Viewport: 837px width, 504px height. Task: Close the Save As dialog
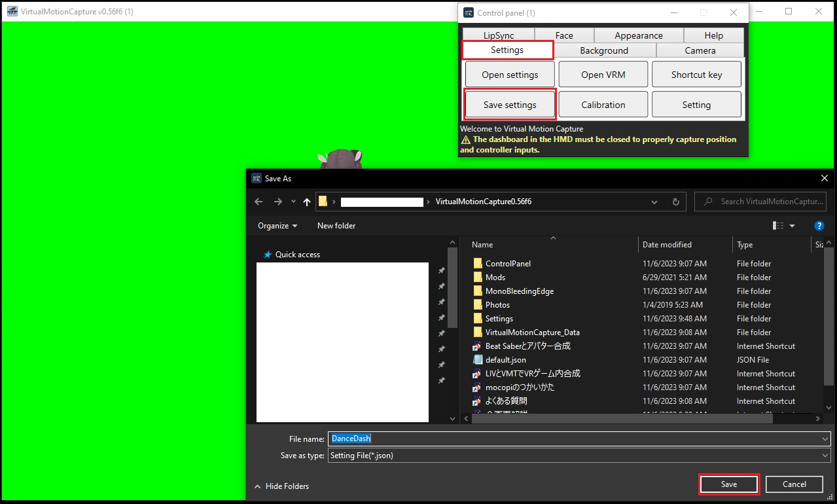[x=824, y=178]
